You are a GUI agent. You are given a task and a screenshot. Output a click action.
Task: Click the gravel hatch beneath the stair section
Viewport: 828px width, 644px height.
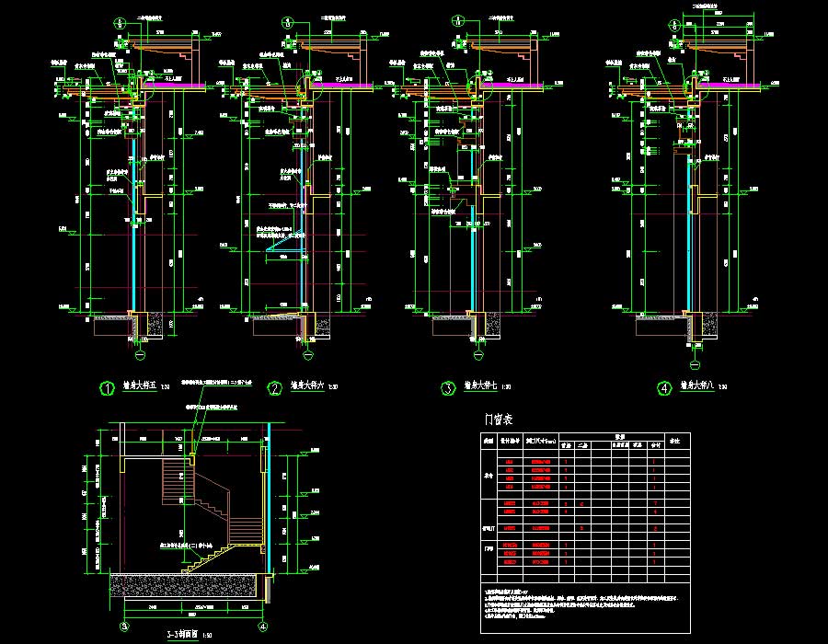point(184,584)
